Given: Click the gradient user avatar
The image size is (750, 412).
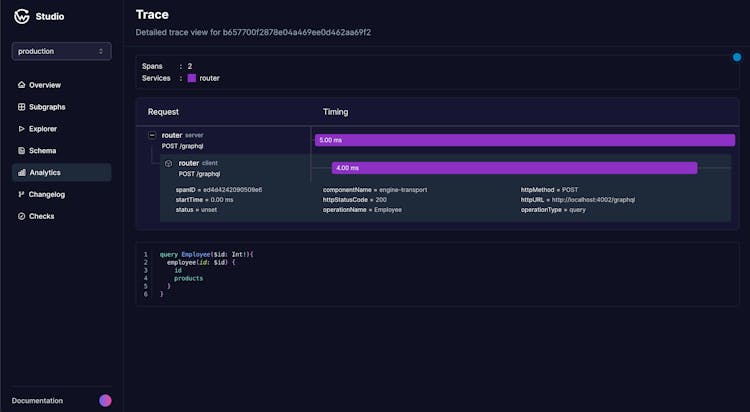Looking at the screenshot, I should click(x=105, y=401).
